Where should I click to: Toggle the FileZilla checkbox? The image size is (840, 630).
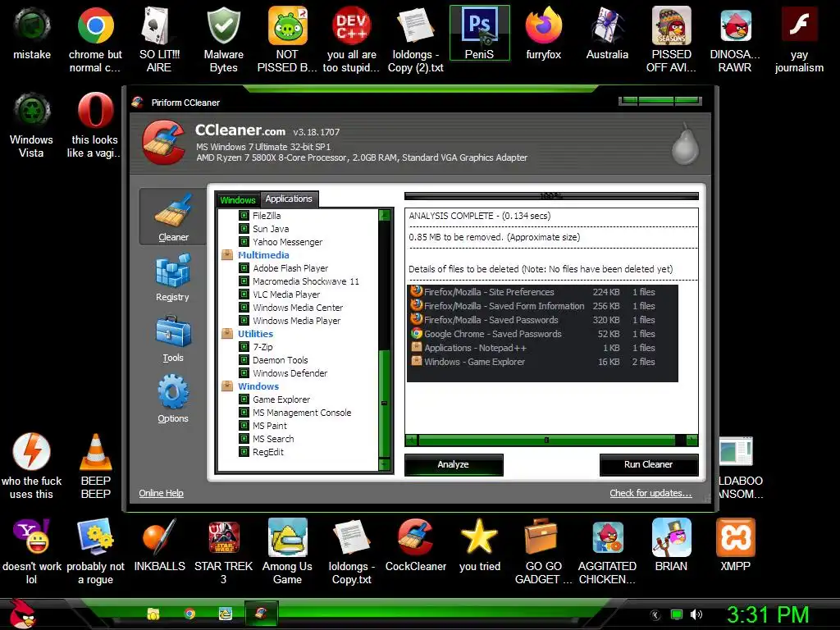pos(244,216)
